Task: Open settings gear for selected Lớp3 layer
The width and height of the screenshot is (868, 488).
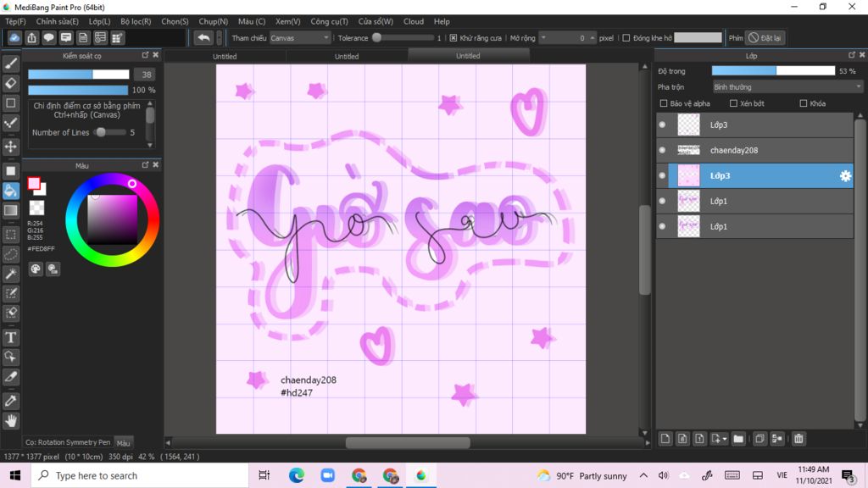Action: pos(844,176)
